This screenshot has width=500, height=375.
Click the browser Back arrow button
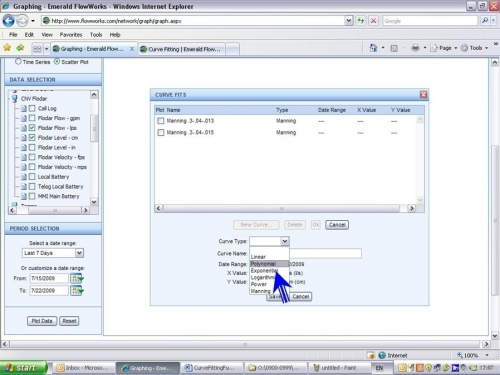click(x=8, y=21)
